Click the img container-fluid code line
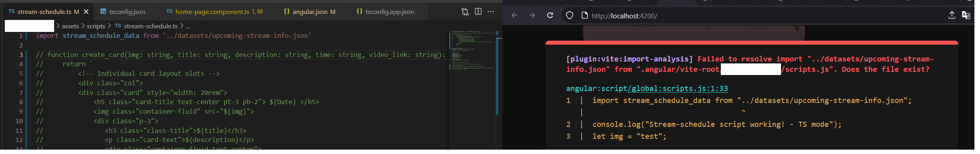This screenshot has height=154, width=980. (x=174, y=112)
